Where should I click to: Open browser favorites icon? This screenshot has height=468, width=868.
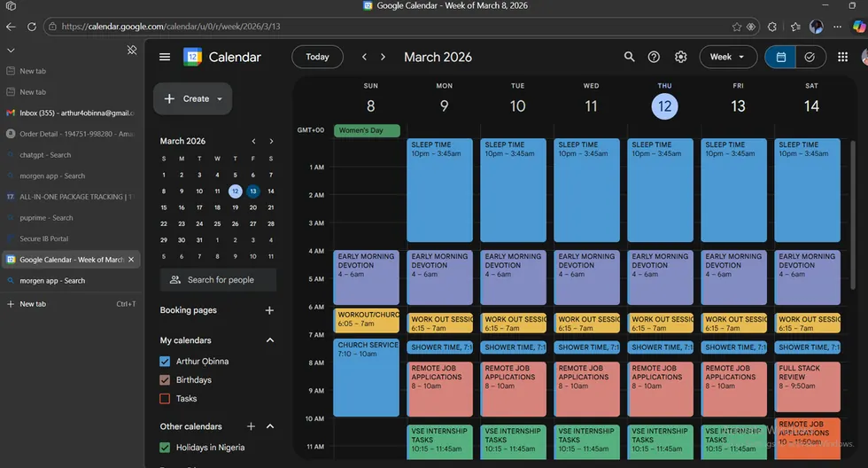click(795, 27)
